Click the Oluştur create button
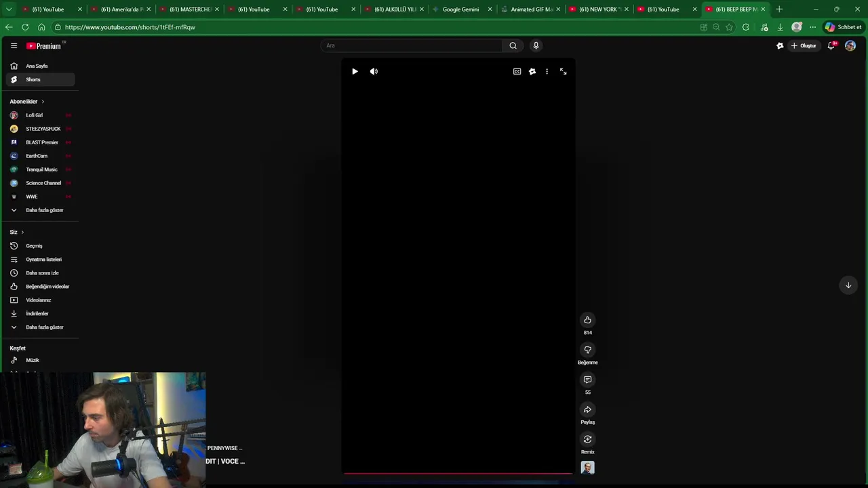The width and height of the screenshot is (868, 488). point(804,45)
